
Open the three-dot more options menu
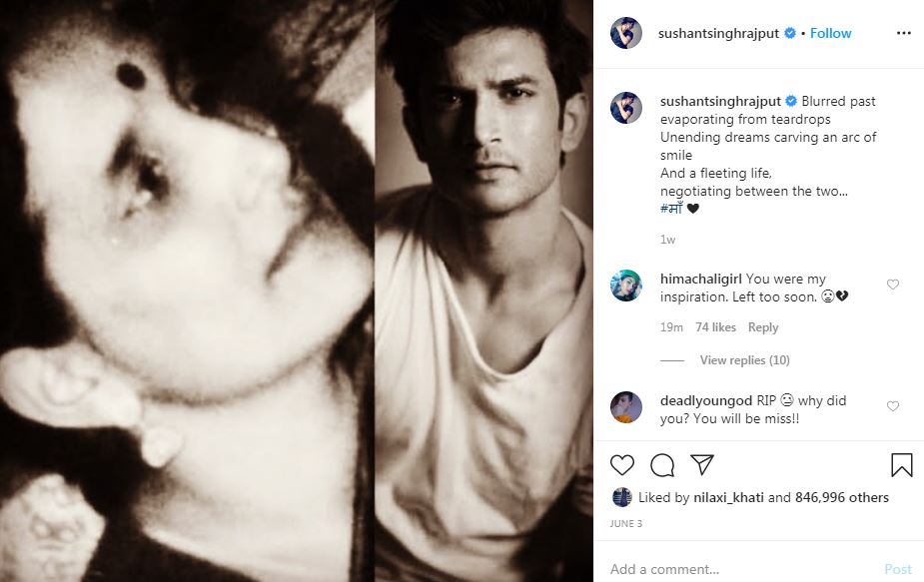(x=903, y=33)
